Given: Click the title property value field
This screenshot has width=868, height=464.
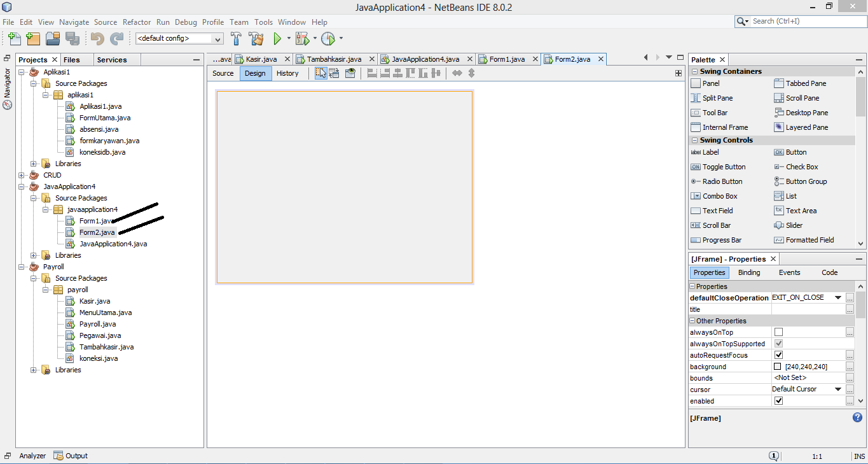Looking at the screenshot, I should pos(808,309).
